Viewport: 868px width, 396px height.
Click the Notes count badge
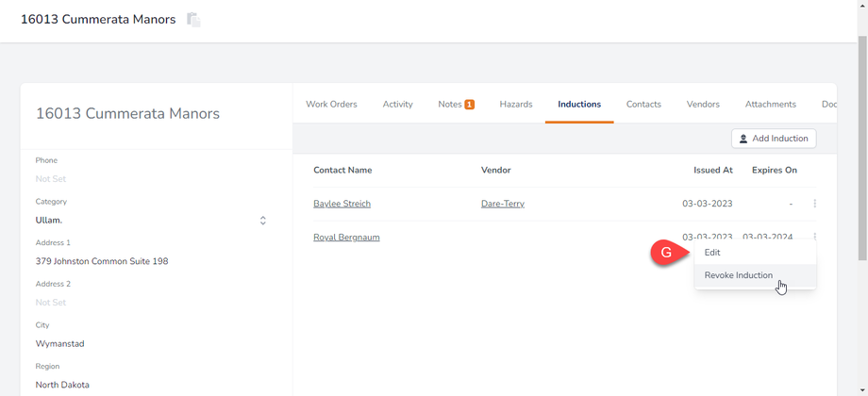coord(469,105)
